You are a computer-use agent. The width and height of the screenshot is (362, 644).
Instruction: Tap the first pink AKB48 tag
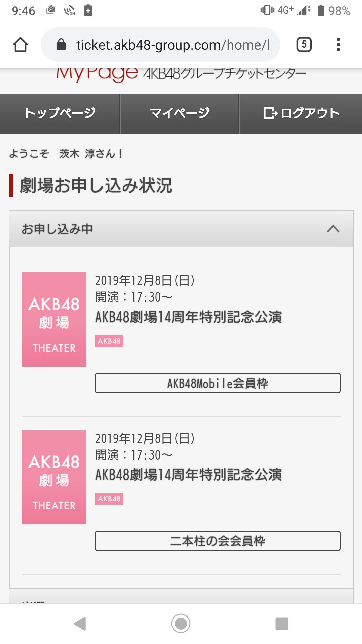click(109, 341)
